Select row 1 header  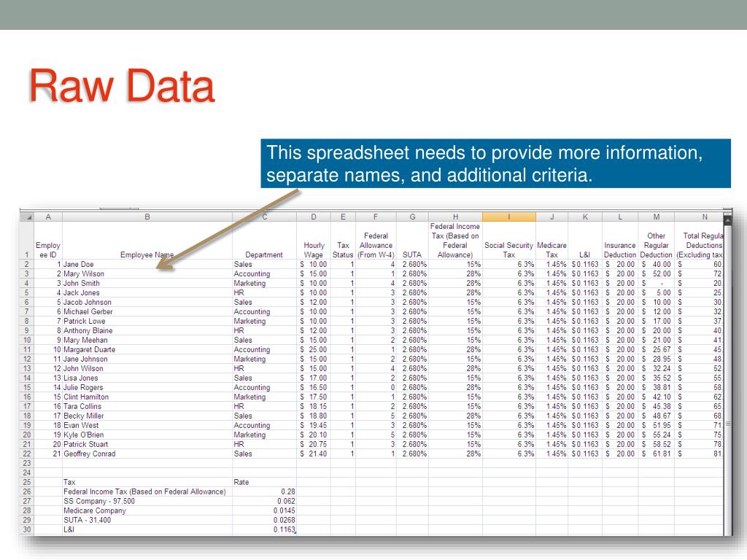pyautogui.click(x=27, y=241)
